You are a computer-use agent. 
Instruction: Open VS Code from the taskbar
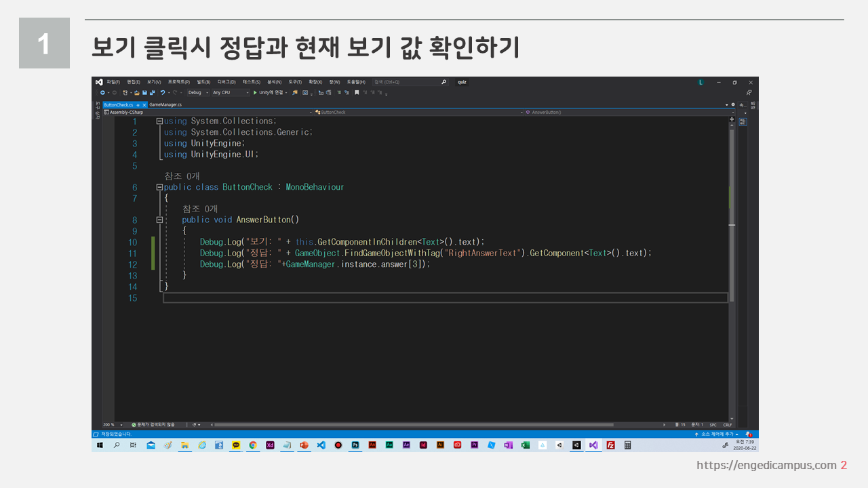[x=321, y=445]
